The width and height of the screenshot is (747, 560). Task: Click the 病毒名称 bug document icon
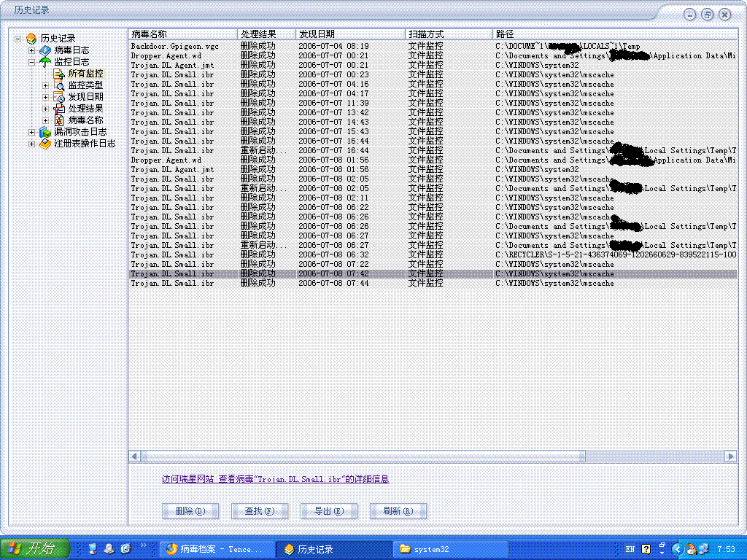pyautogui.click(x=59, y=120)
